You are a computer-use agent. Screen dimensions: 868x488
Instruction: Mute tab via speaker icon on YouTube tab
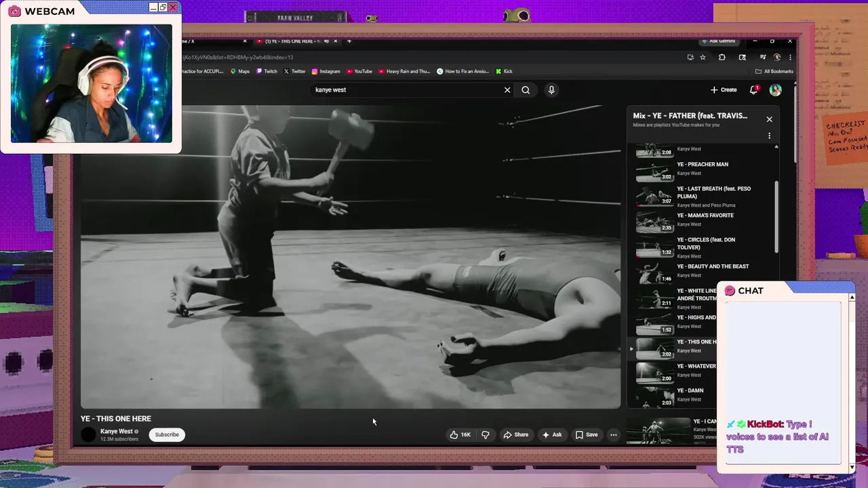(326, 41)
